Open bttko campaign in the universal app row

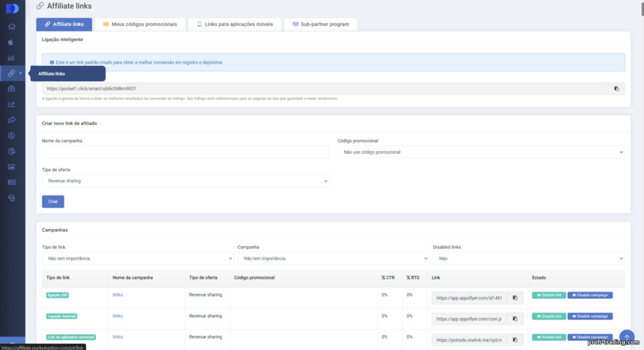click(x=117, y=337)
